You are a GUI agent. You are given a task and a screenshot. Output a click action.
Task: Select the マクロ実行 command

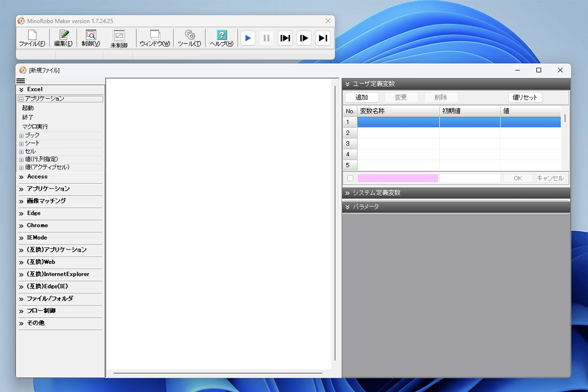click(x=35, y=127)
